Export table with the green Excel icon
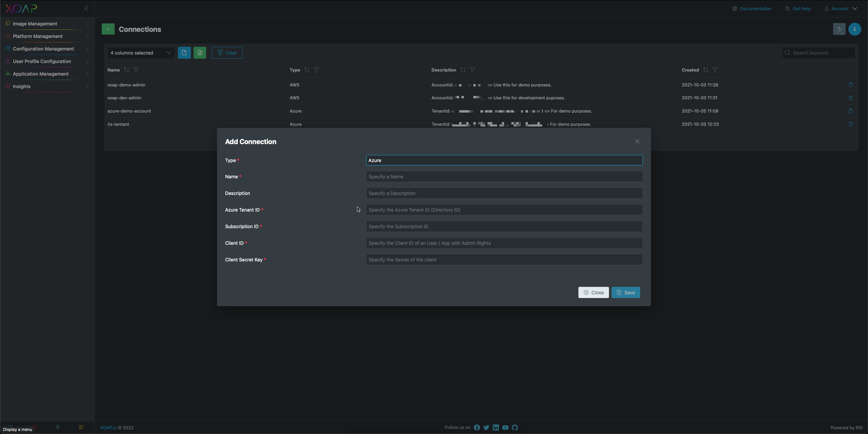This screenshot has width=868, height=434. 200,53
